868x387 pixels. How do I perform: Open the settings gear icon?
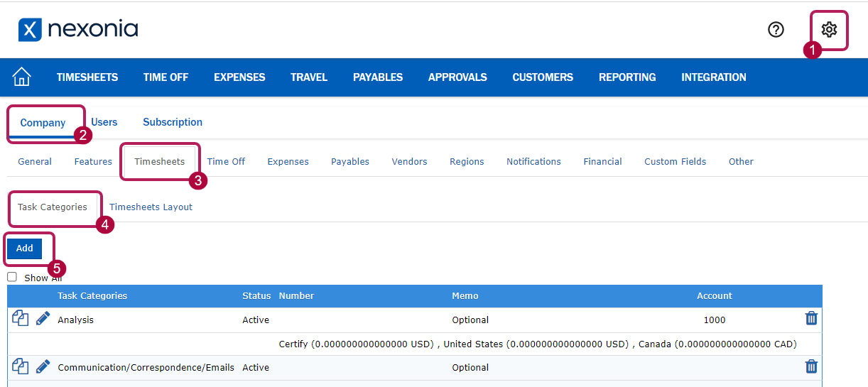[829, 29]
